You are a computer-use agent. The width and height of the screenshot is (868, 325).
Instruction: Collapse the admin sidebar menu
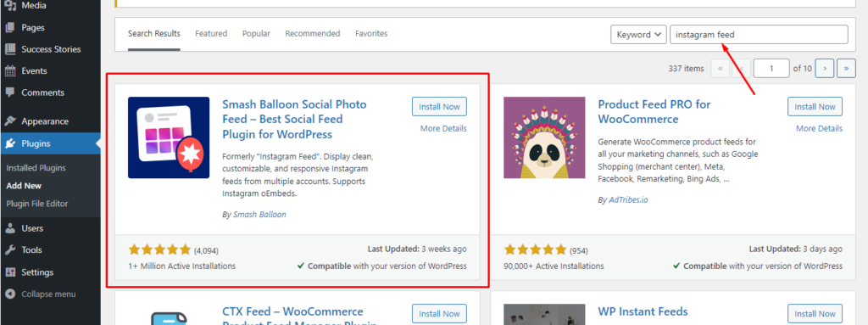41,294
